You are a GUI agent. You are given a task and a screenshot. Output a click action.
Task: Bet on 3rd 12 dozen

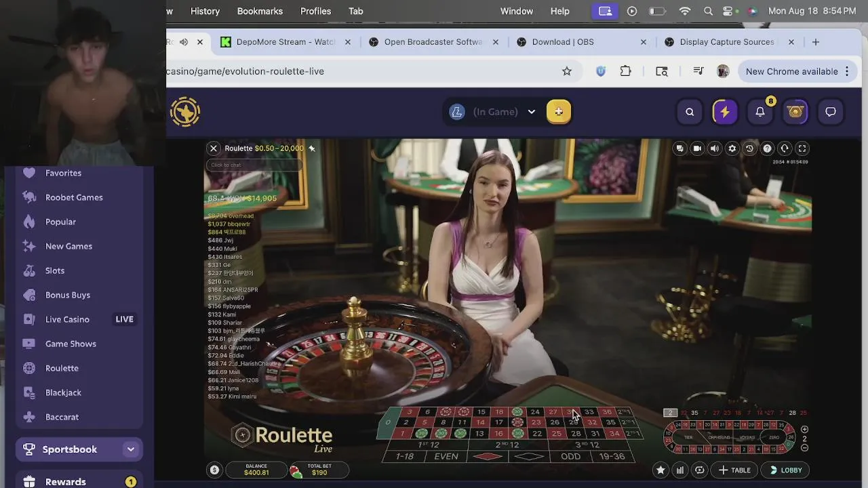tap(587, 445)
